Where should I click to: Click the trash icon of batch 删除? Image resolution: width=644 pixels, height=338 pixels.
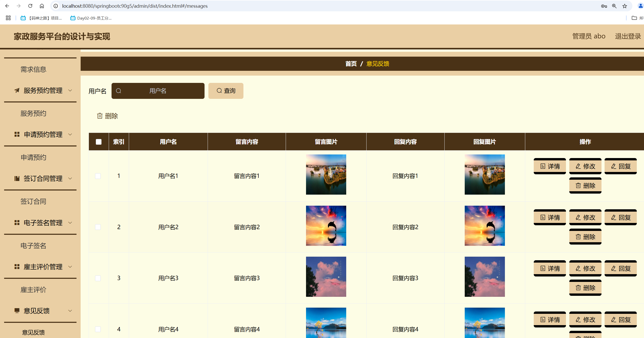(100, 116)
